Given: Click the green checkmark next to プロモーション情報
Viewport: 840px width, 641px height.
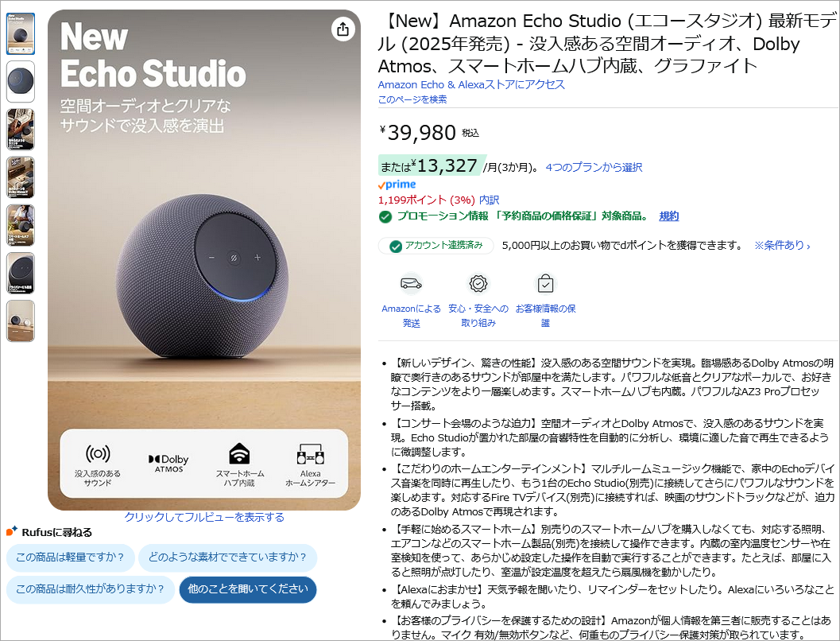Looking at the screenshot, I should coord(385,216).
